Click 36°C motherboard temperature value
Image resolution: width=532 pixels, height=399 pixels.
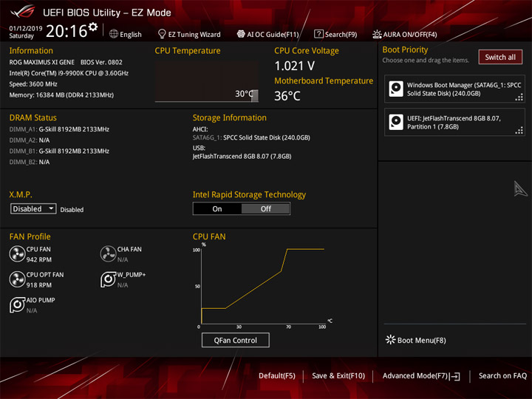tap(287, 96)
